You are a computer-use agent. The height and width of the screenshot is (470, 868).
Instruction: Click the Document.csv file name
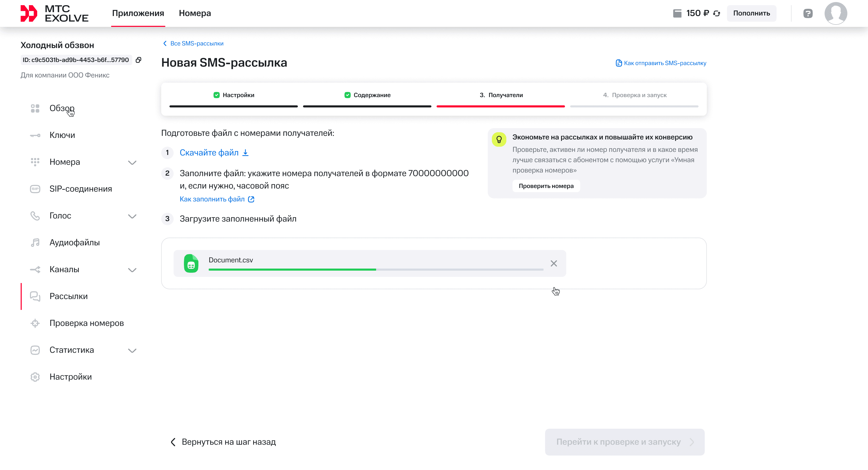tap(230, 260)
